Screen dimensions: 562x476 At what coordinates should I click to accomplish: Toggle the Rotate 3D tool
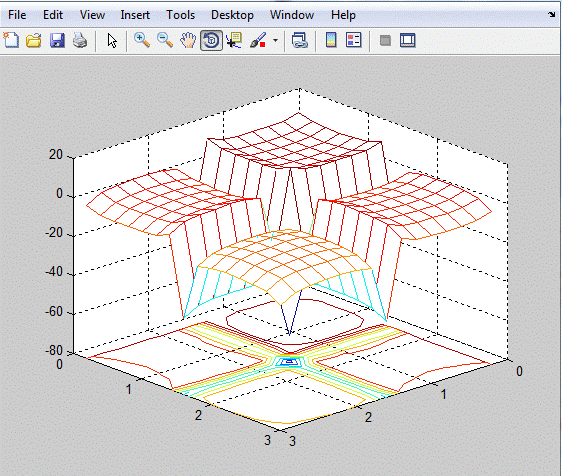click(x=211, y=40)
